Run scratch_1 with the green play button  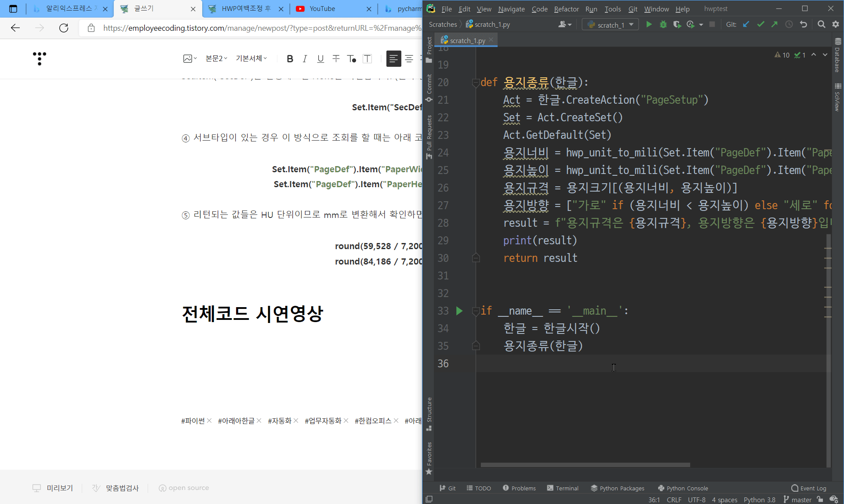click(649, 25)
